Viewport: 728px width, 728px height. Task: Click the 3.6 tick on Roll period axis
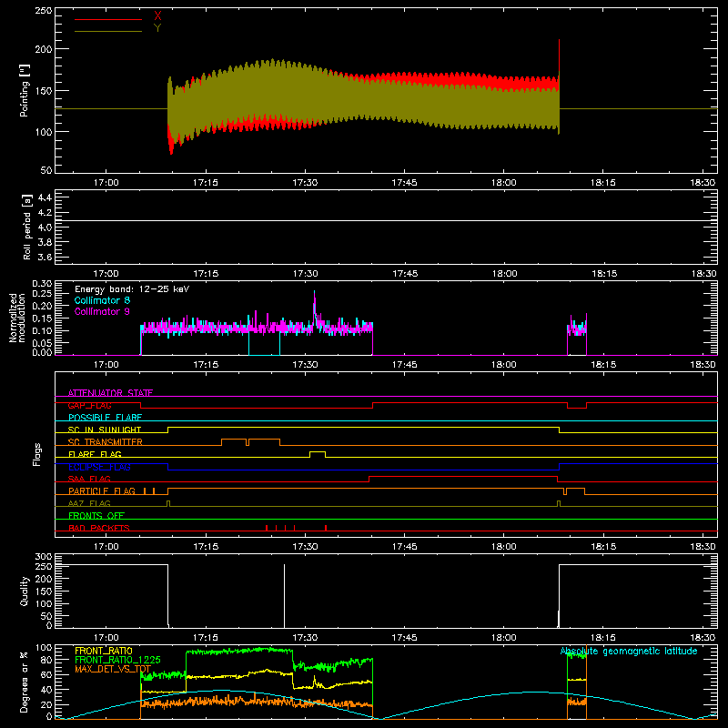[45, 257]
